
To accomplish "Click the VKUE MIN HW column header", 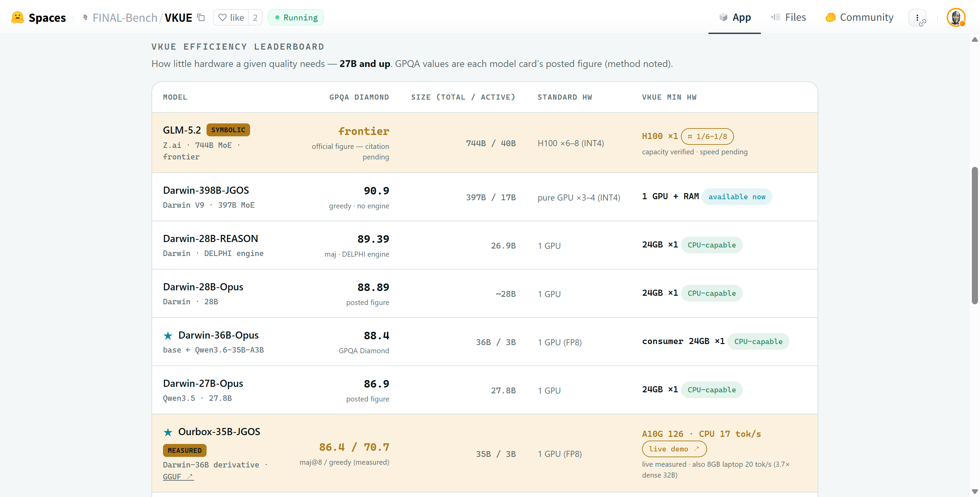I will pyautogui.click(x=669, y=97).
